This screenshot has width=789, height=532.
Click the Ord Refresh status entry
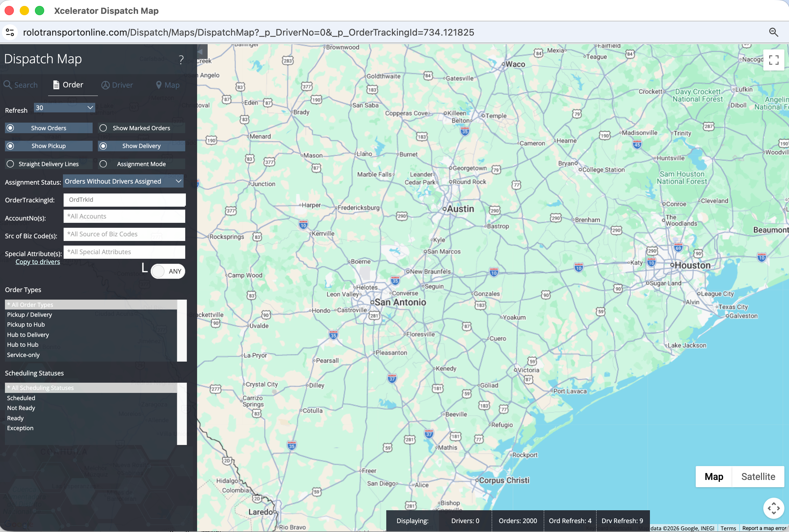tap(570, 520)
